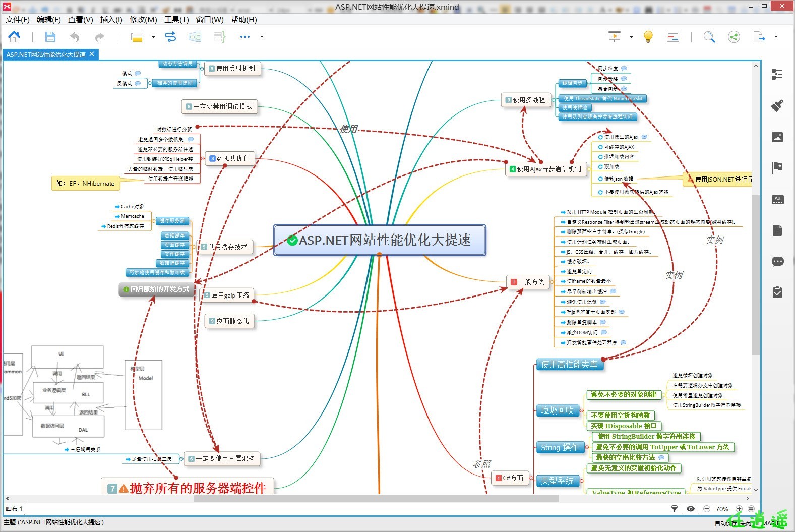This screenshot has height=532, width=795.
Task: Open the advanced filter funnel
Action: coord(675,509)
